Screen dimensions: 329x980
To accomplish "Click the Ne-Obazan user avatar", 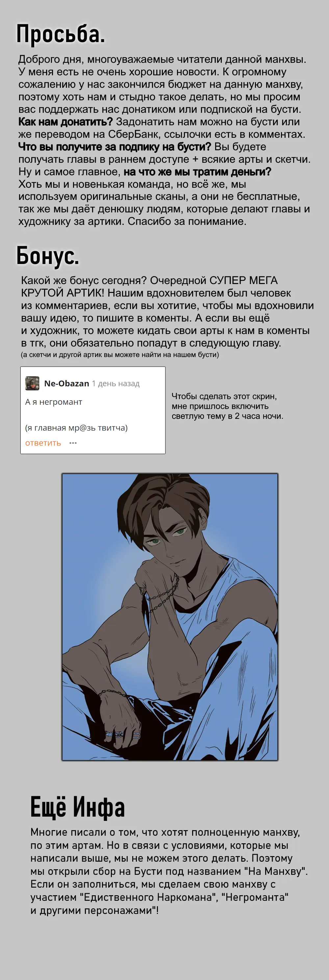I will (32, 383).
